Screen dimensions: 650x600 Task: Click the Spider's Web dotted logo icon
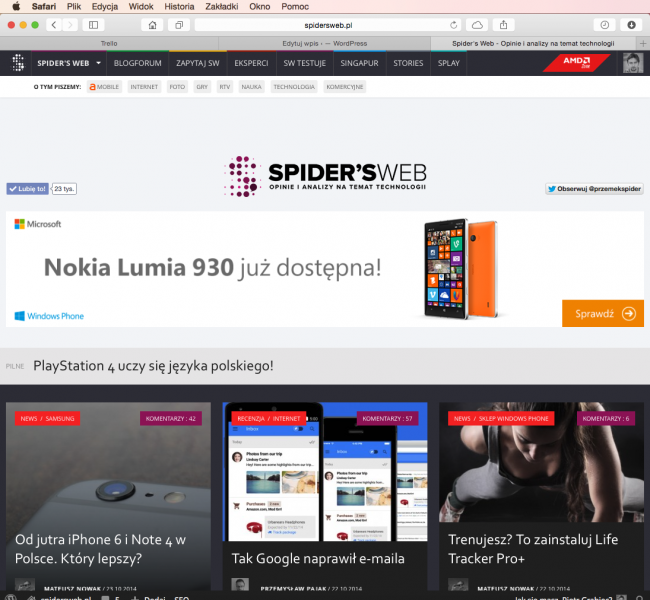coord(18,63)
